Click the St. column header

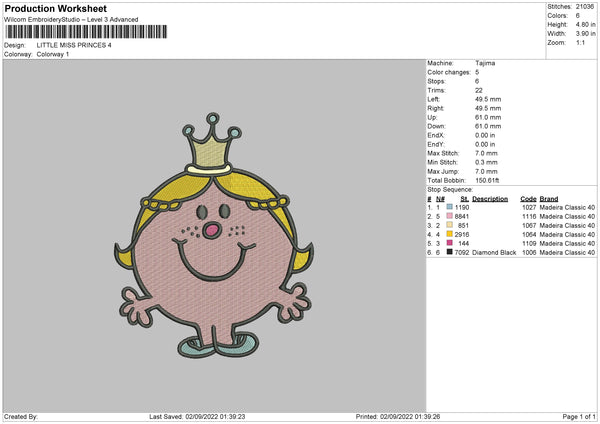point(464,198)
